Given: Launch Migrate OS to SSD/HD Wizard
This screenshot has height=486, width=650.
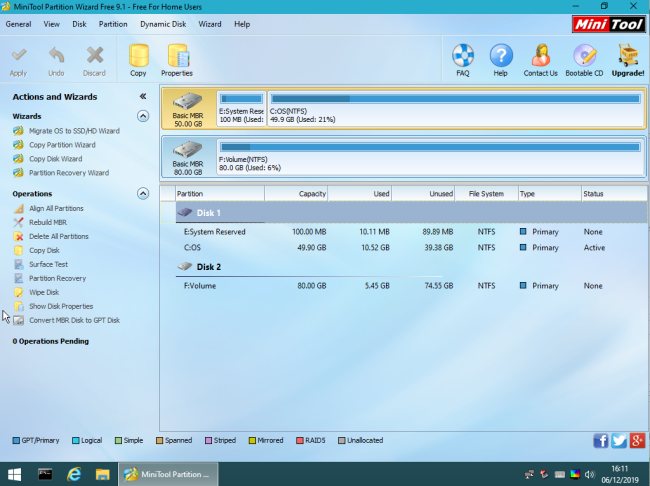Looking at the screenshot, I should pyautogui.click(x=74, y=131).
